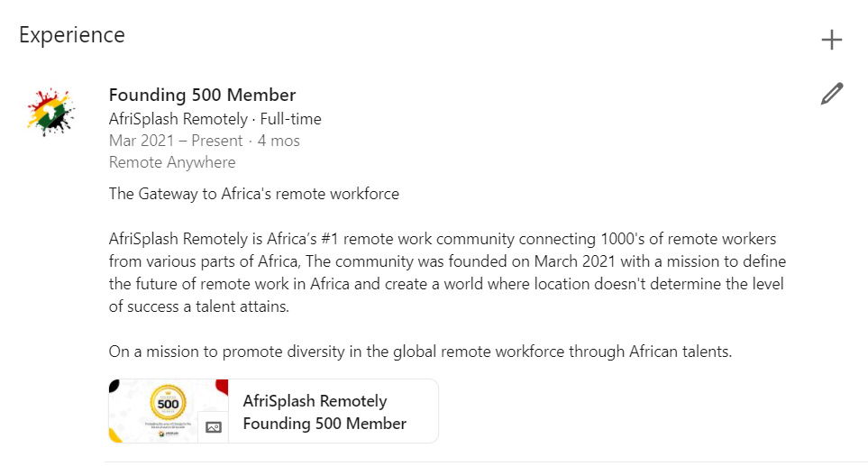Click the "AfriSplash Remotely · Full-time" company line
This screenshot has height=466, width=868.
click(x=215, y=119)
